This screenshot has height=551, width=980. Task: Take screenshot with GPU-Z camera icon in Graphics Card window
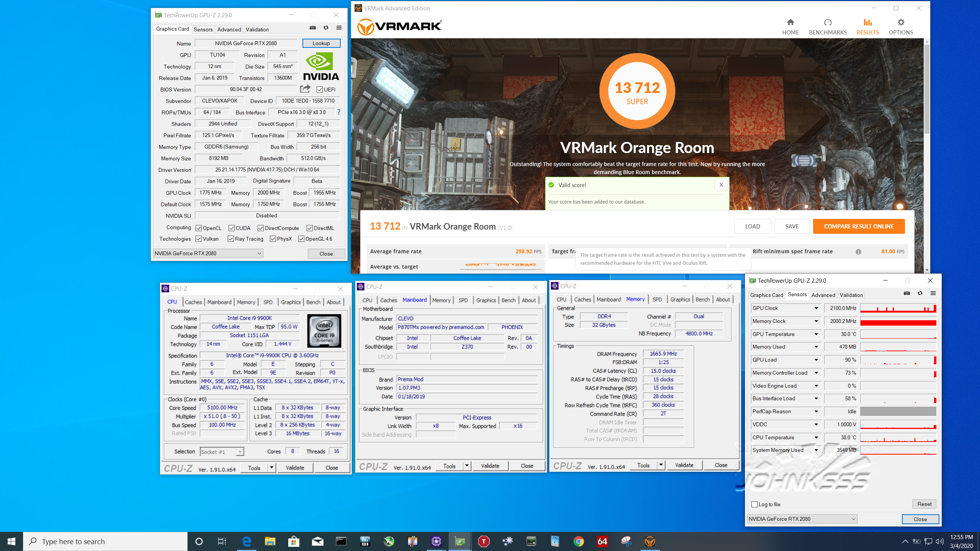coord(313,28)
